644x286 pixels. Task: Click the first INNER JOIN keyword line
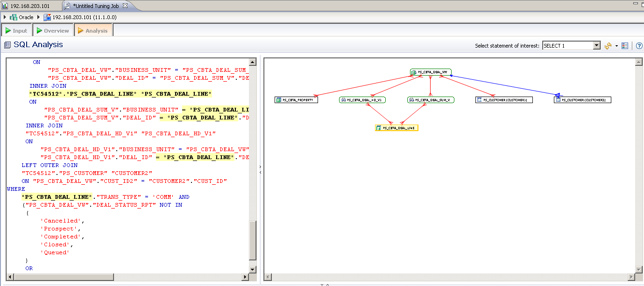tap(48, 86)
